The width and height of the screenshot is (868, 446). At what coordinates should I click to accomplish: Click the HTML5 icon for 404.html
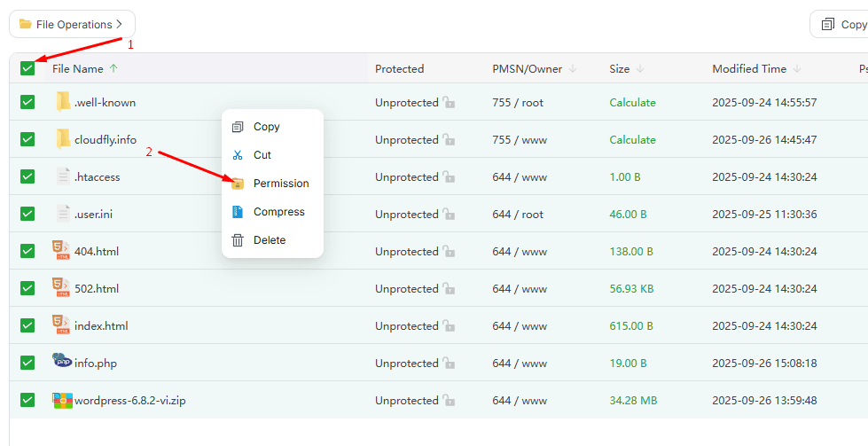(x=61, y=251)
